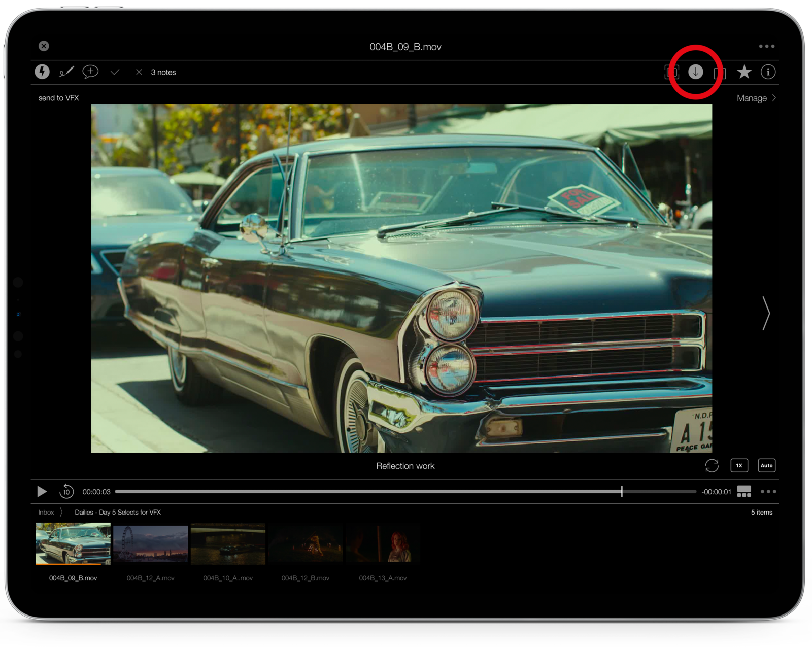This screenshot has width=812, height=649.
Task: Tap the plain rectangle icon beside the star
Action: point(720,73)
